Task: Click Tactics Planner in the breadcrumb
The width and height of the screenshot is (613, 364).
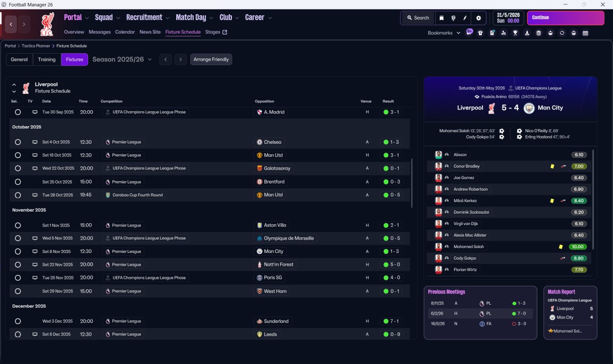Action: [x=36, y=46]
